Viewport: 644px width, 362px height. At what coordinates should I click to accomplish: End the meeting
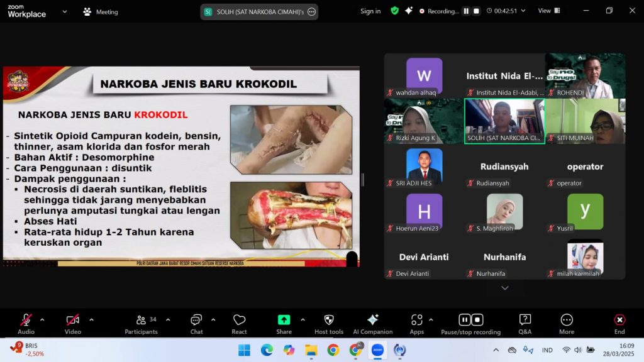pyautogui.click(x=619, y=321)
